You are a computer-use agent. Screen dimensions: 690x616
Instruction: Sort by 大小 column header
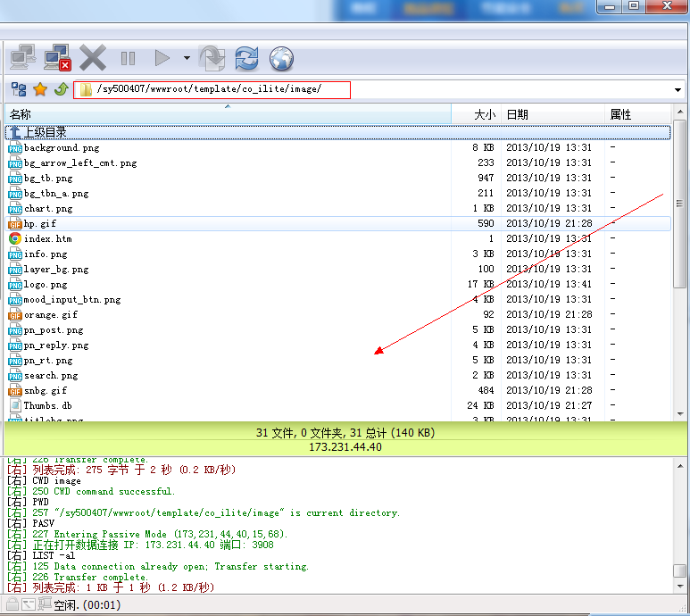[476, 115]
